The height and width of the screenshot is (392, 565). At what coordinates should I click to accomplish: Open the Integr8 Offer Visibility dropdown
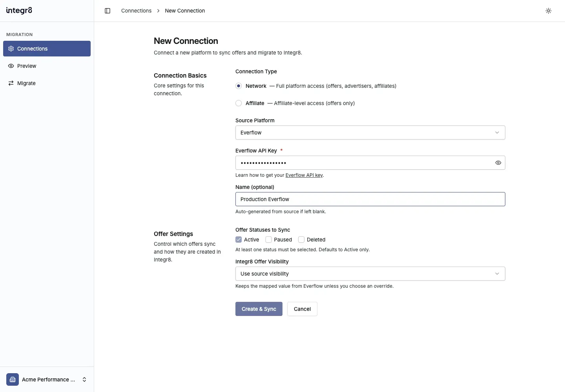pyautogui.click(x=370, y=274)
